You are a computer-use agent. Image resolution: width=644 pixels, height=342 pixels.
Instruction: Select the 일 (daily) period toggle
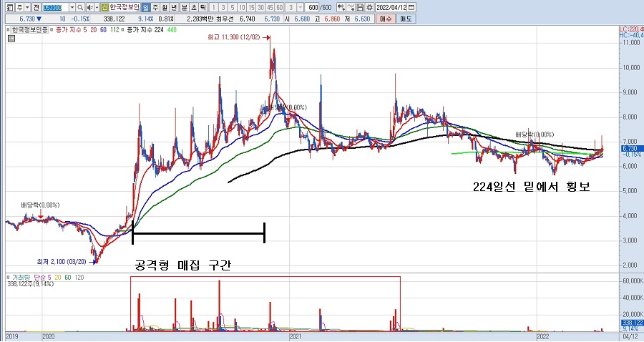point(146,7)
